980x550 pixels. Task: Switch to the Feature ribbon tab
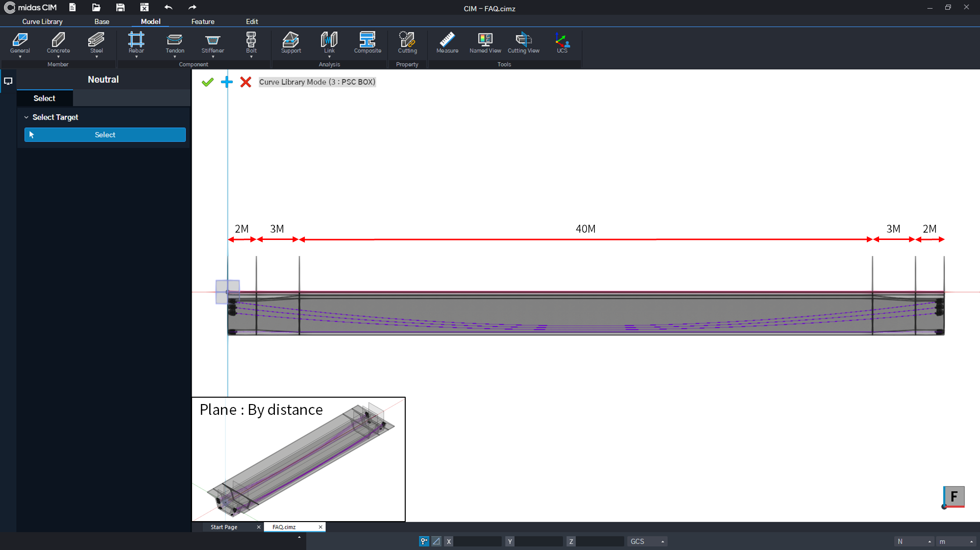coord(202,21)
